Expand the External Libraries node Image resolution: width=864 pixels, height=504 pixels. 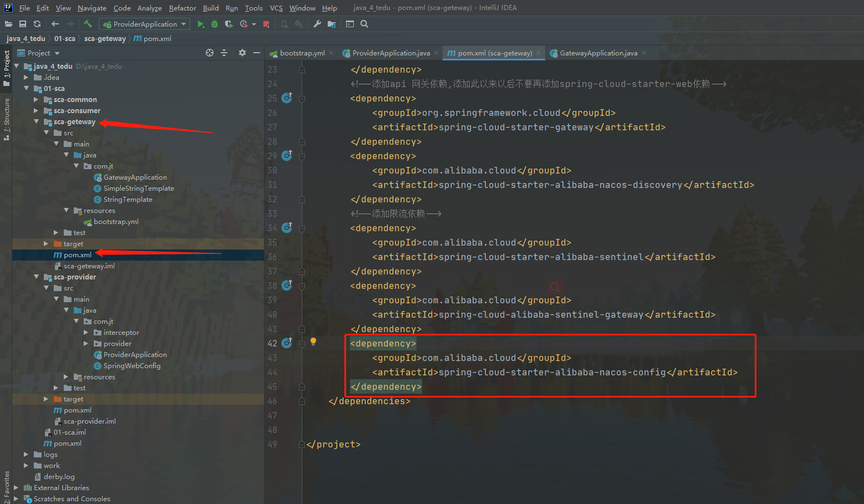(x=16, y=487)
